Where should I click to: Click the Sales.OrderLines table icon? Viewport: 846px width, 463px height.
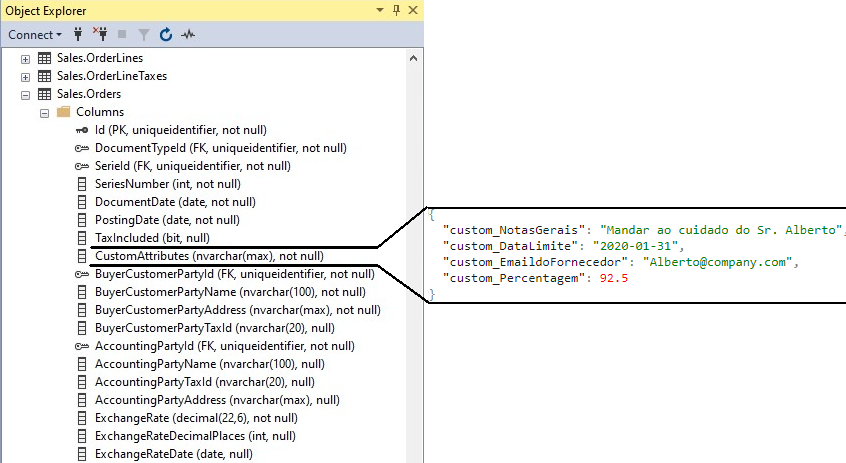coord(44,58)
